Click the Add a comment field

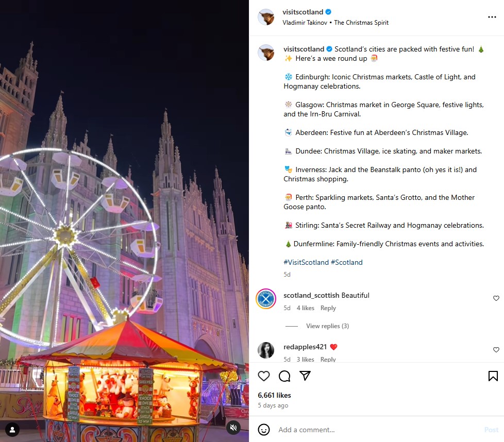coord(378,430)
